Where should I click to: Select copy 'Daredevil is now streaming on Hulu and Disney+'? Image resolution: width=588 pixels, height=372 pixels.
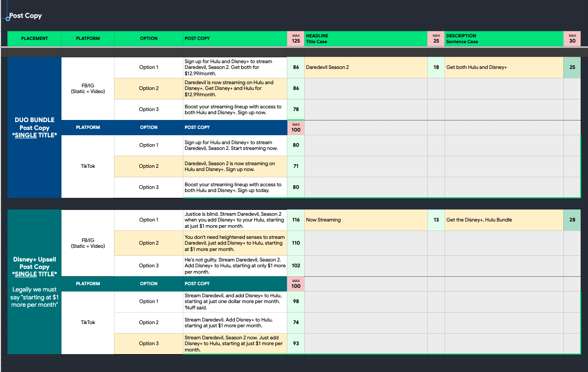(235, 88)
